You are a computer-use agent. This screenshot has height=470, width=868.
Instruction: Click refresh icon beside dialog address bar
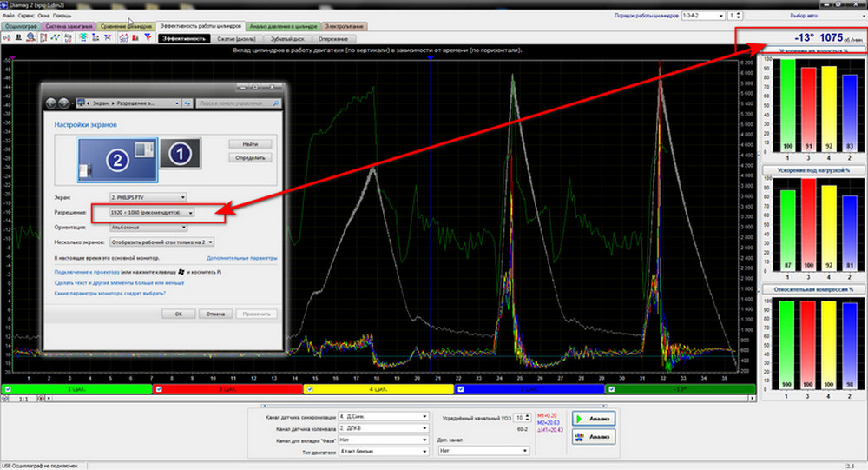tap(187, 103)
